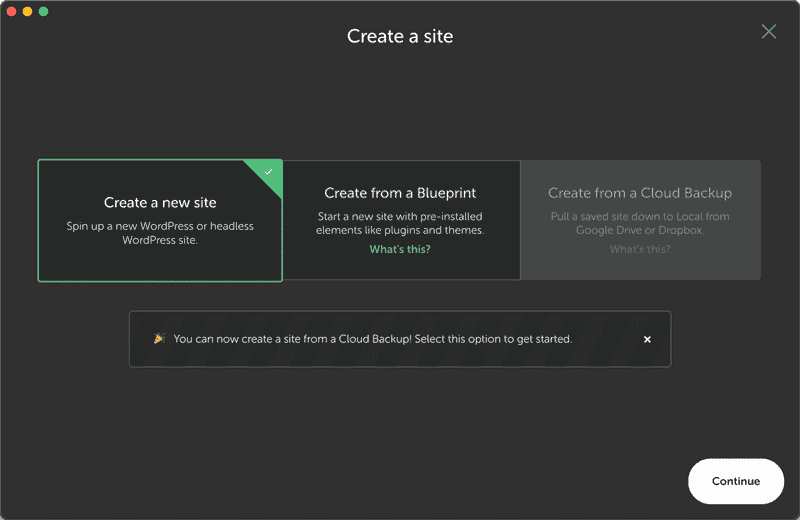Click the party popper icon in the banner
The height and width of the screenshot is (520, 800).
pos(159,338)
